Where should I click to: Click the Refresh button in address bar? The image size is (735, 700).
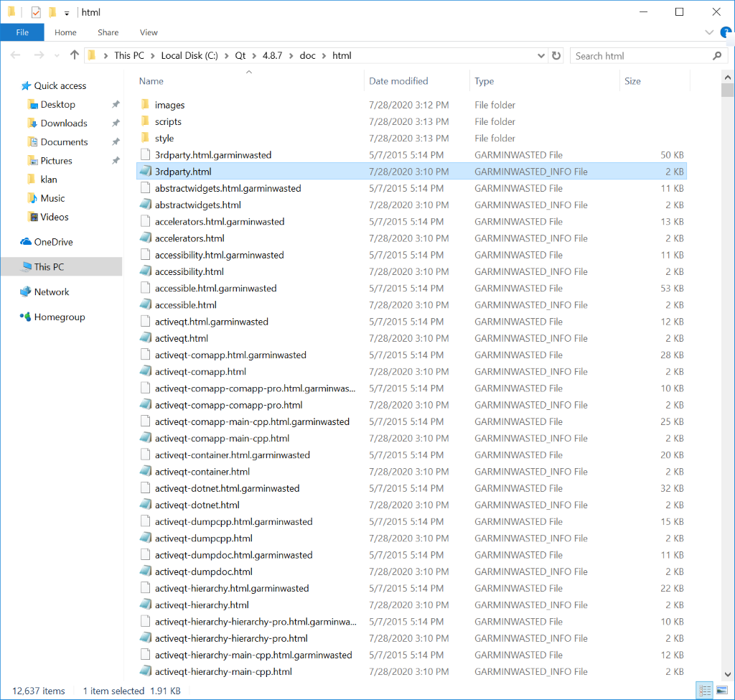point(556,55)
